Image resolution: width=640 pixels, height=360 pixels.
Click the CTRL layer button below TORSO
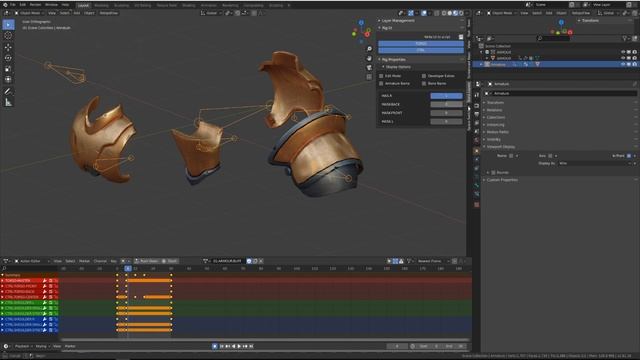pos(421,50)
